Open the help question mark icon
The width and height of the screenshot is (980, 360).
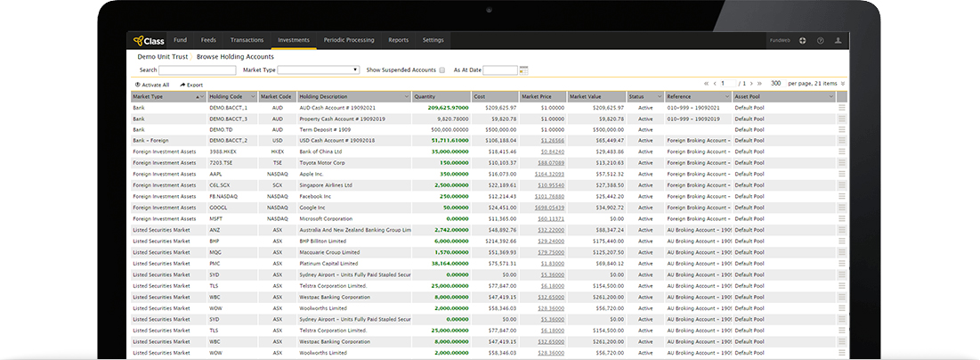[x=821, y=41]
